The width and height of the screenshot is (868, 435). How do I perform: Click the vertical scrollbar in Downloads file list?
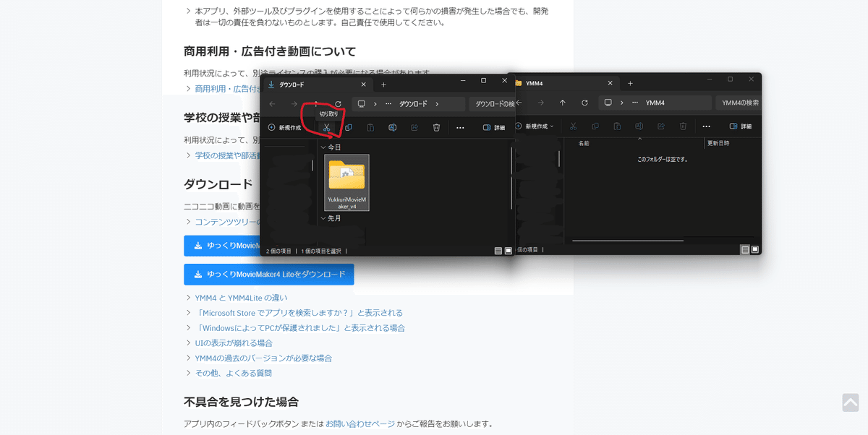(512, 178)
